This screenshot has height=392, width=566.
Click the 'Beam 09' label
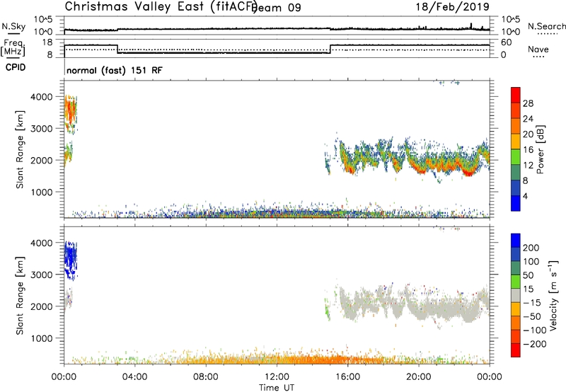pos(276,8)
